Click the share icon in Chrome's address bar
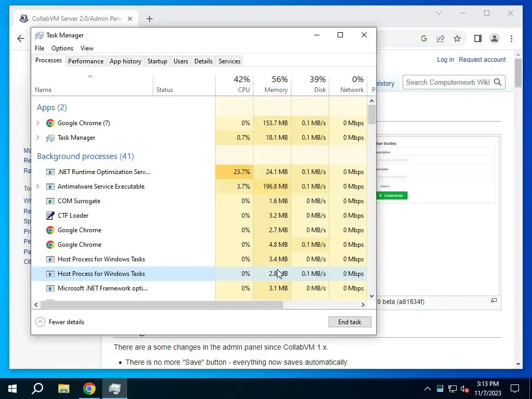Screen dimensions: 532x399 pos(441,38)
